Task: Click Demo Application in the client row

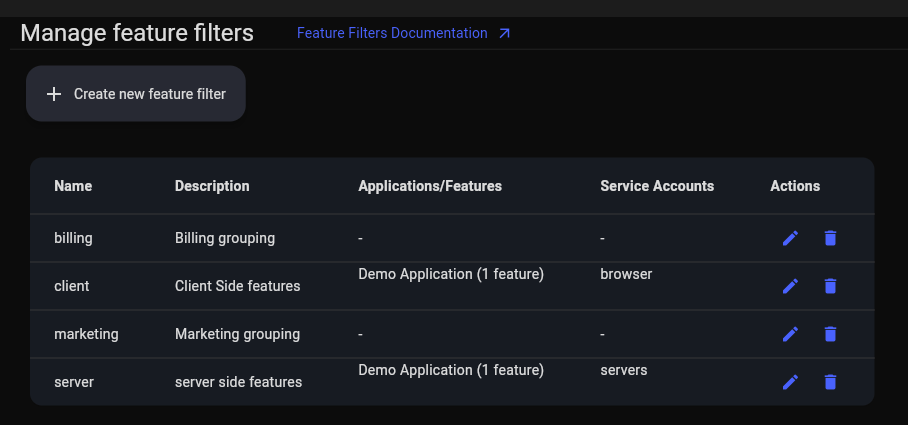Action: [451, 274]
